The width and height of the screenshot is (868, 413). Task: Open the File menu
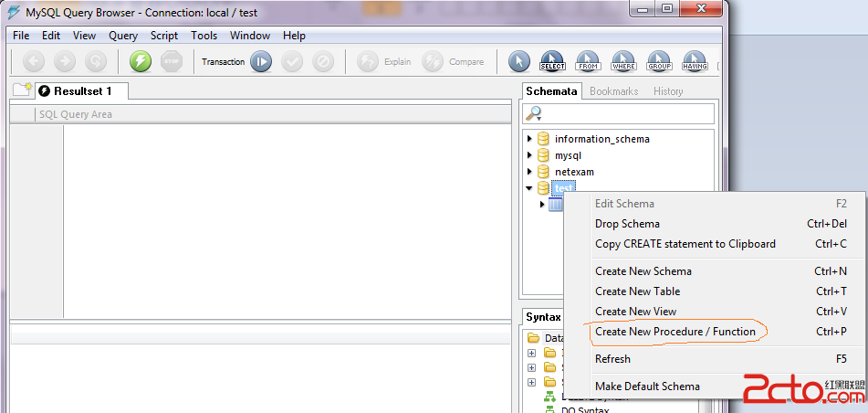21,36
